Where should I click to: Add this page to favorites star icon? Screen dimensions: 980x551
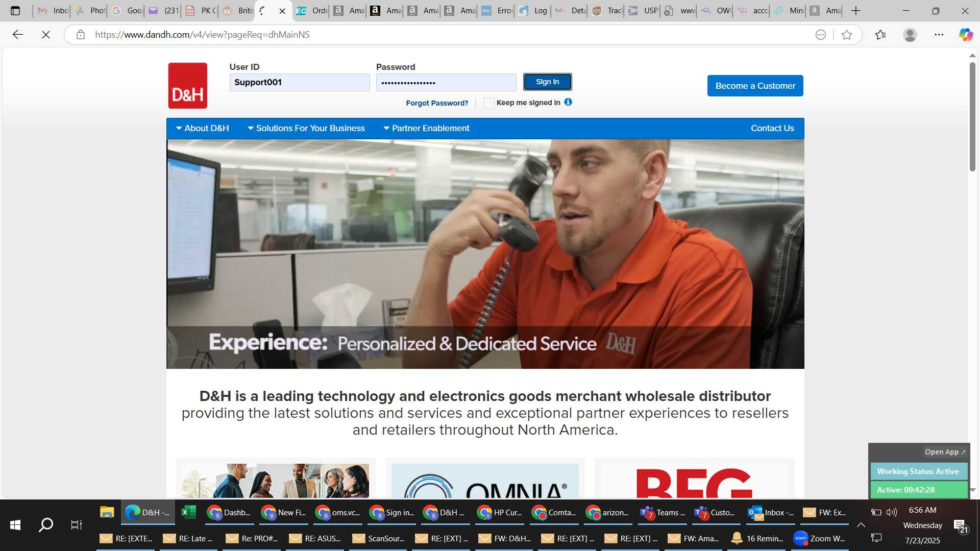847,35
